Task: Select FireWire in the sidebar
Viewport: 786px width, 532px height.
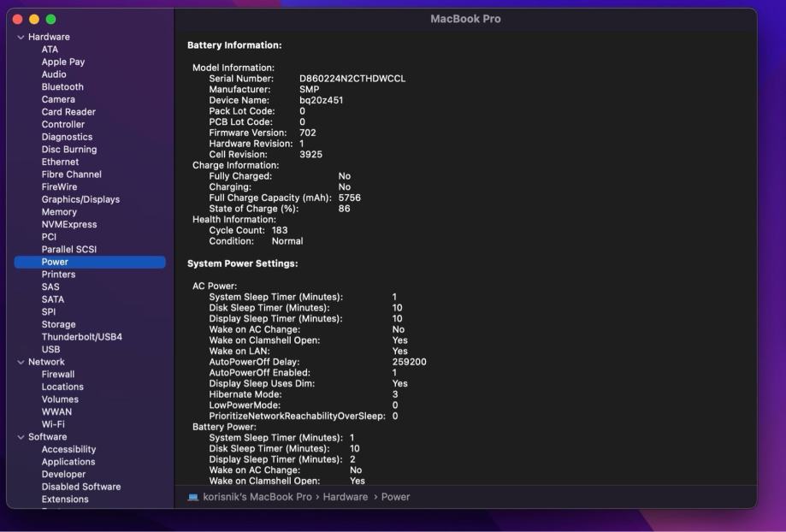Action: (59, 187)
